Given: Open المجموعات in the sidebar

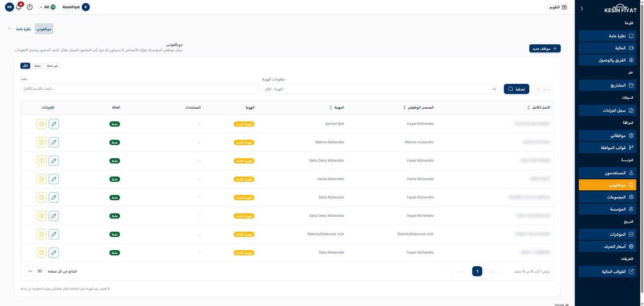Looking at the screenshot, I should click(x=607, y=197).
